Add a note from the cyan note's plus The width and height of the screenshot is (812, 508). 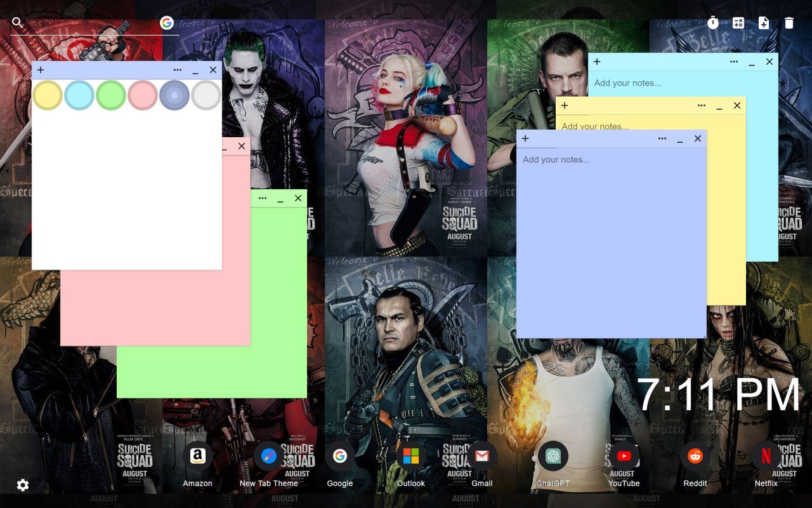click(x=597, y=62)
